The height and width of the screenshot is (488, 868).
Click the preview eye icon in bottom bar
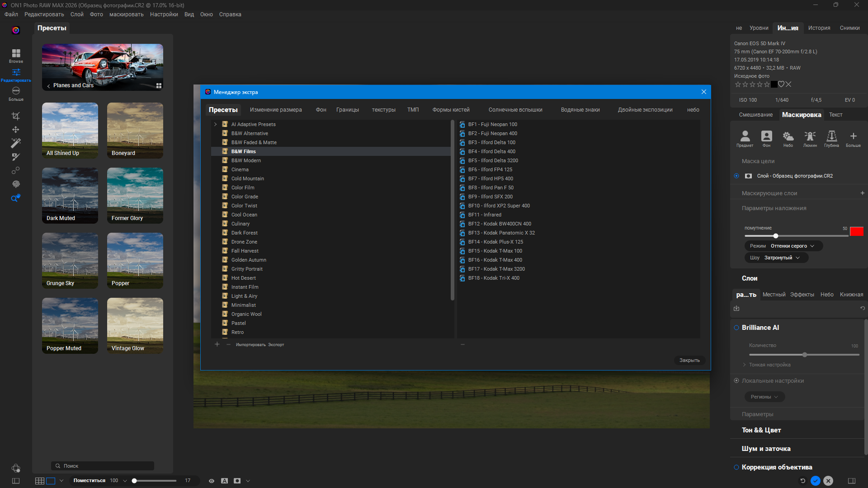211,481
